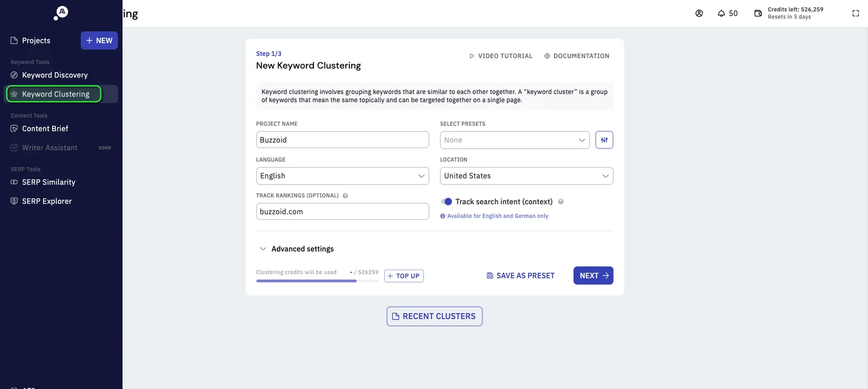
Task: Click help icon beside Track Rankings
Action: pos(345,196)
